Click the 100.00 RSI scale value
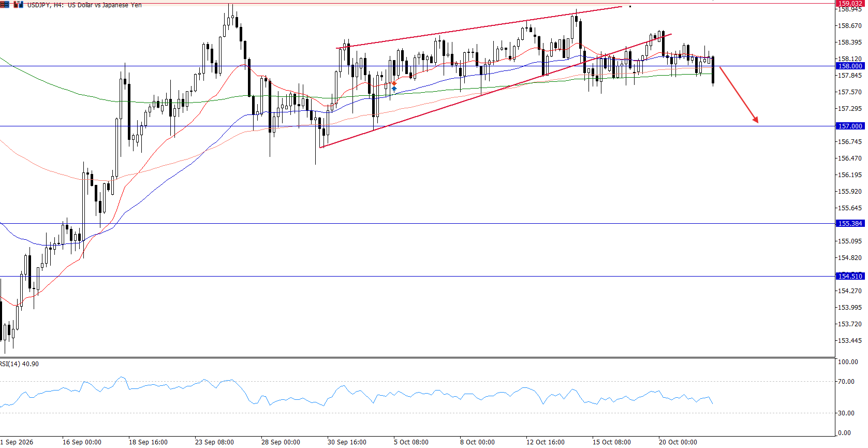Screen dimensions: 868x448 848,362
